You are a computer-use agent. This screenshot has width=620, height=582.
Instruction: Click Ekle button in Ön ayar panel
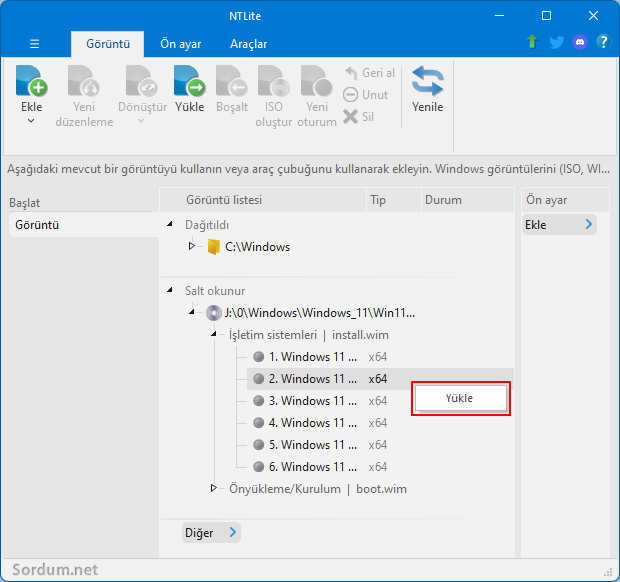pos(559,225)
